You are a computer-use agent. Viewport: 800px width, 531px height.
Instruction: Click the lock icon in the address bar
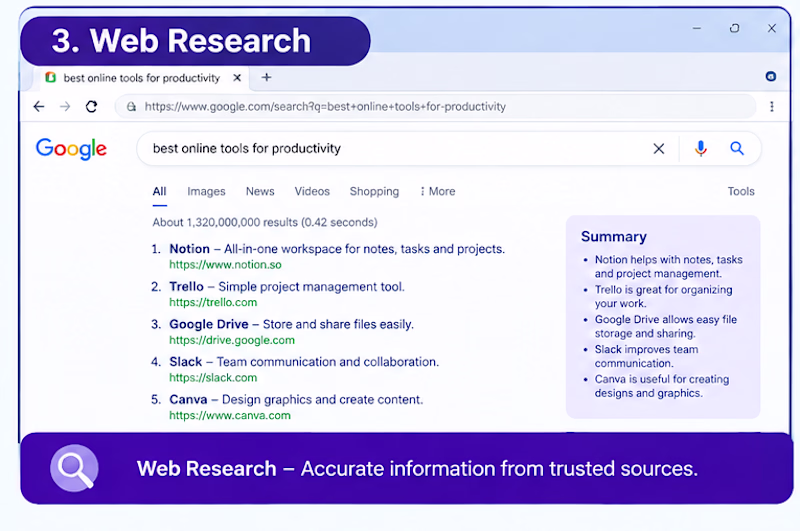tap(132, 107)
